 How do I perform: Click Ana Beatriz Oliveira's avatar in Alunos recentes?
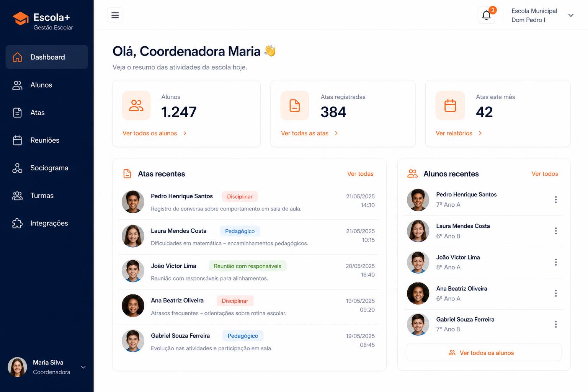pos(418,293)
